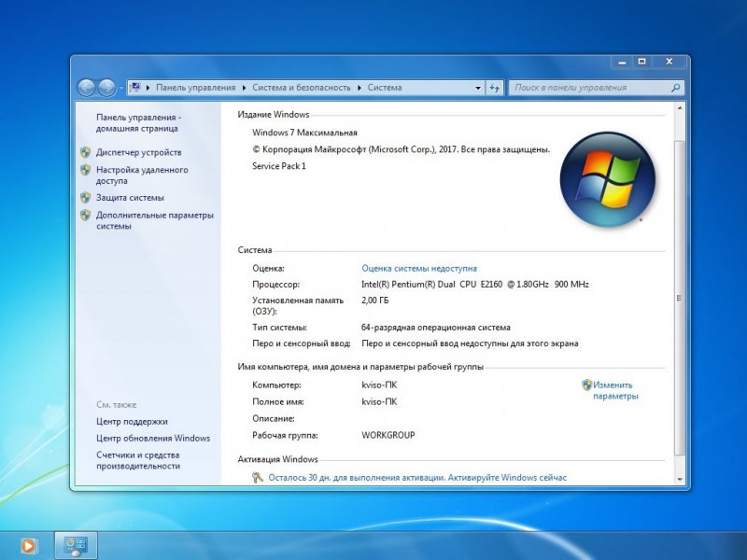Open Панель управления breadcrumb
This screenshot has width=747, height=560.
[196, 88]
